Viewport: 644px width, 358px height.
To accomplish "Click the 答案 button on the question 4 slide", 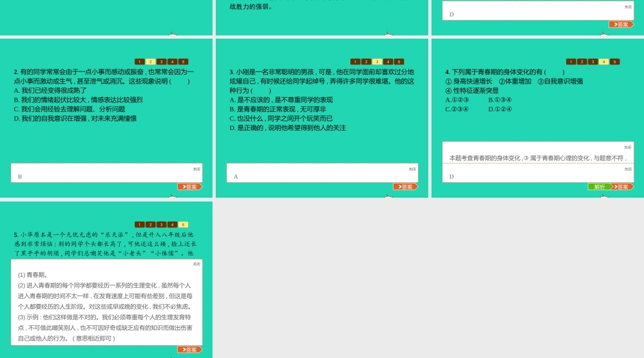I will click(622, 187).
